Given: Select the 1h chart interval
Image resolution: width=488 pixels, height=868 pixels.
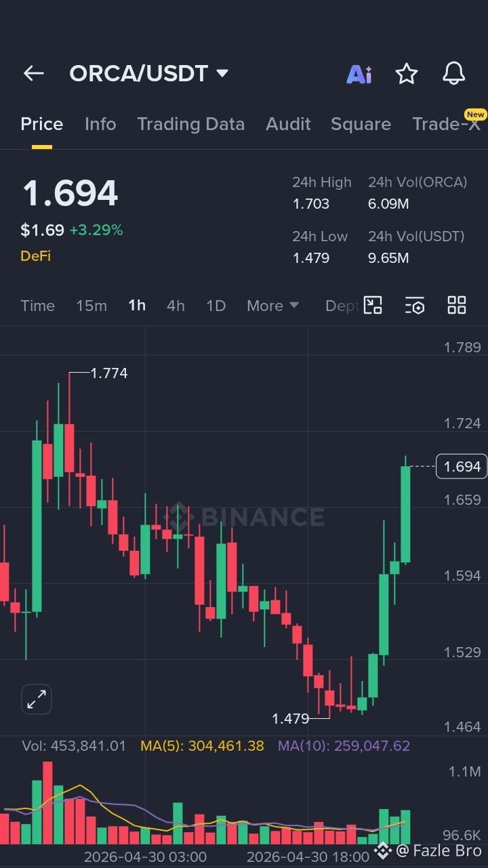Looking at the screenshot, I should (137, 306).
